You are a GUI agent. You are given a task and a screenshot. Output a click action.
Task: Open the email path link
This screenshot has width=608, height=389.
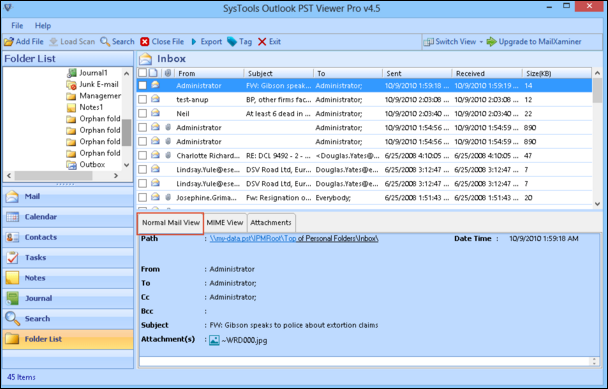[x=294, y=239]
